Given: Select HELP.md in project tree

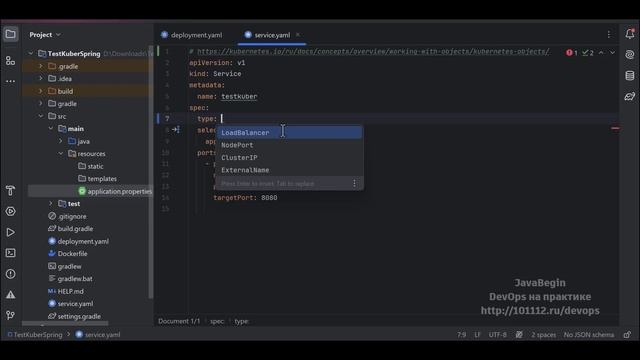Looking at the screenshot, I should (66, 291).
